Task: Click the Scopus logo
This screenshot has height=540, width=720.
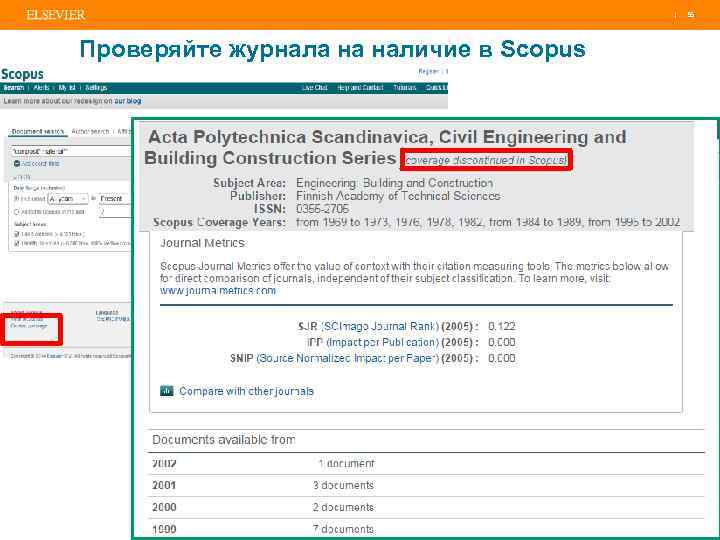Action: [x=22, y=74]
